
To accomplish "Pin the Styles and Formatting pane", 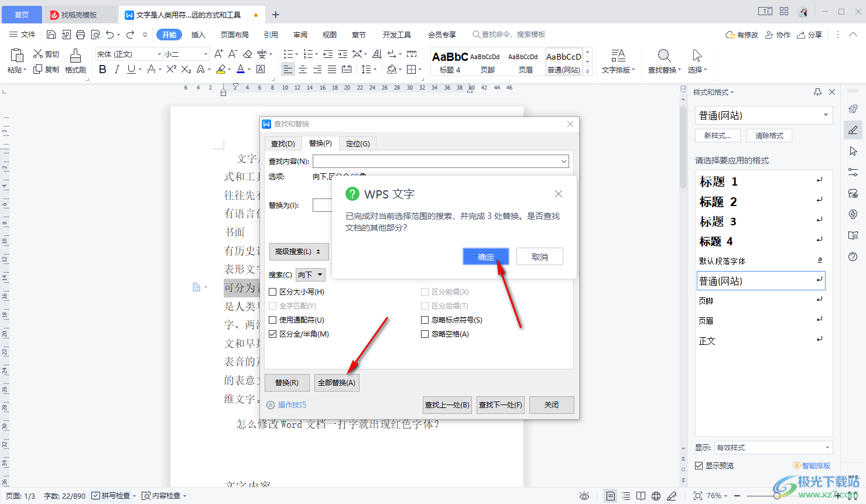I will pos(817,92).
